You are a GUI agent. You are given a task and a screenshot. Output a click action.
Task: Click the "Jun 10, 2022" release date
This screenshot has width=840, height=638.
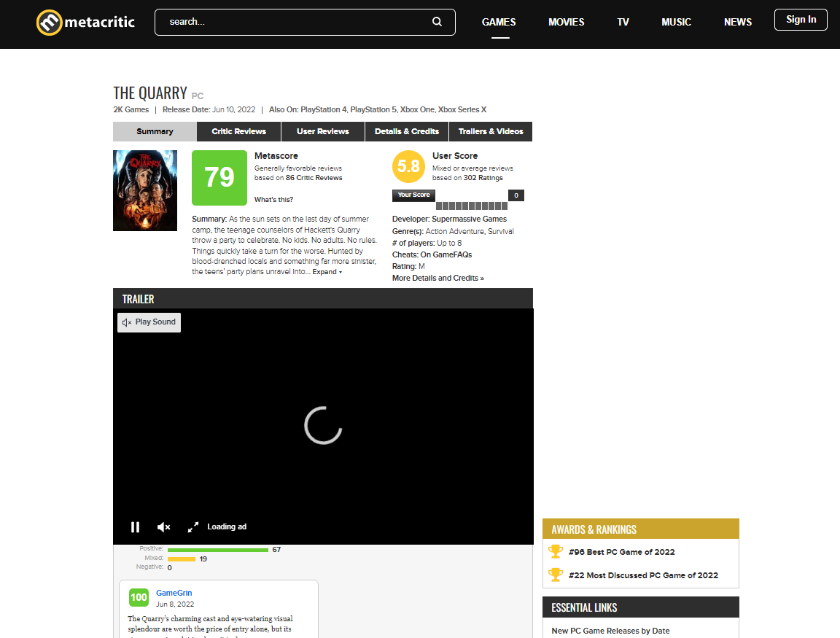(234, 110)
